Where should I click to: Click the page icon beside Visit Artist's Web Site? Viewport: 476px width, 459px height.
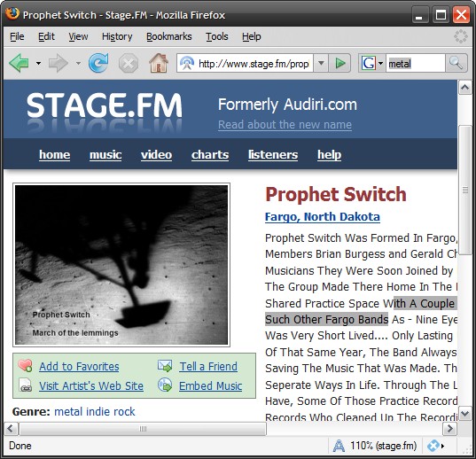point(25,385)
